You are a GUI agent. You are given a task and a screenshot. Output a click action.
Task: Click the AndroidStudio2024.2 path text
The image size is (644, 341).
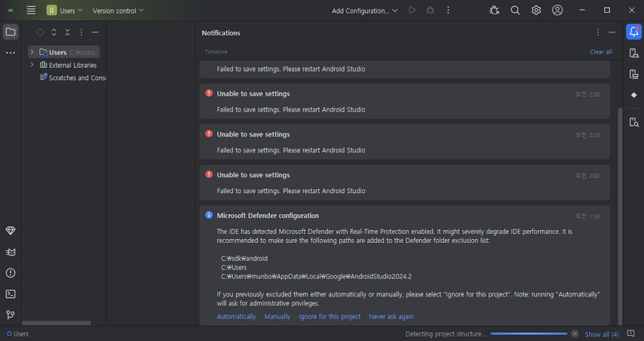[316, 277]
